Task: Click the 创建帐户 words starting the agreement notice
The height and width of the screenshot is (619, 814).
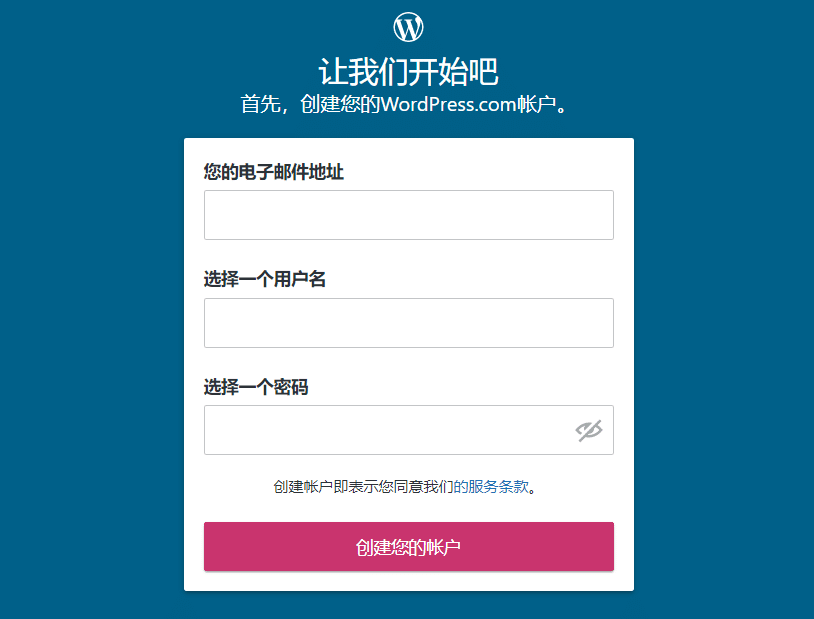Action: point(303,487)
